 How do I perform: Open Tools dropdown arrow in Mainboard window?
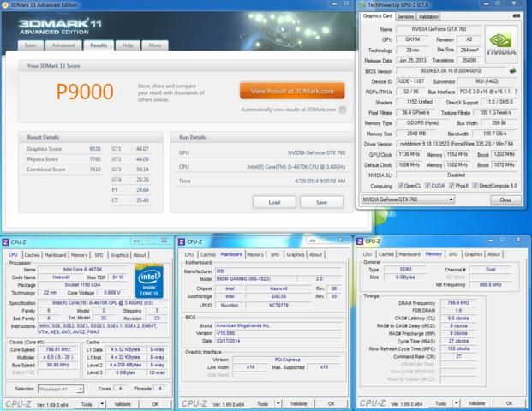(278, 403)
